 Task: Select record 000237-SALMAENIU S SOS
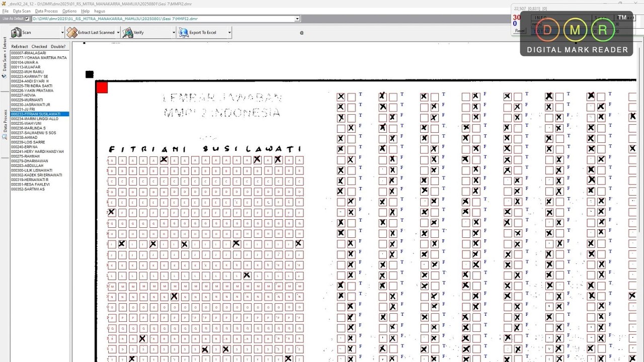click(39, 133)
